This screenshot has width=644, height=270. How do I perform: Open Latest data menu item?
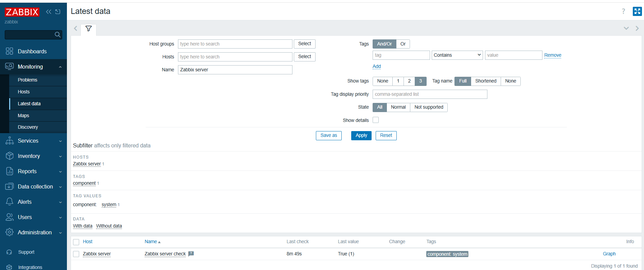(38, 104)
